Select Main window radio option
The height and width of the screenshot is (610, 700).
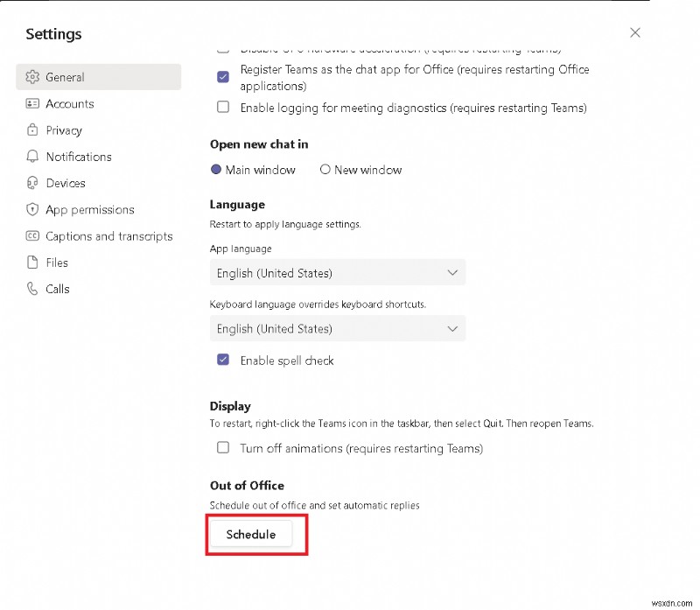tap(216, 170)
